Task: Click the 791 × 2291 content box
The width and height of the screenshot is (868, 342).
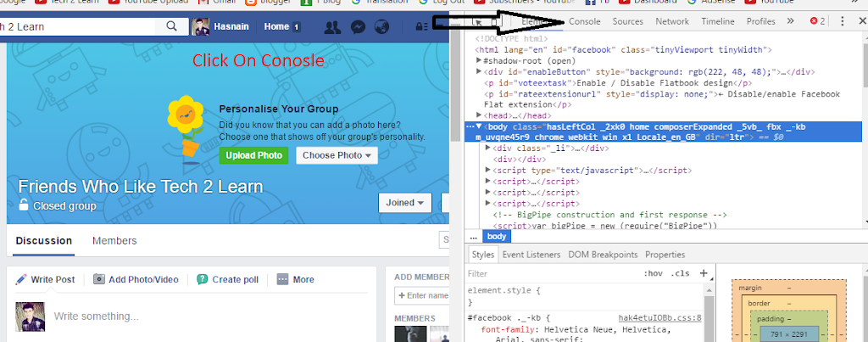Action: coord(789,334)
